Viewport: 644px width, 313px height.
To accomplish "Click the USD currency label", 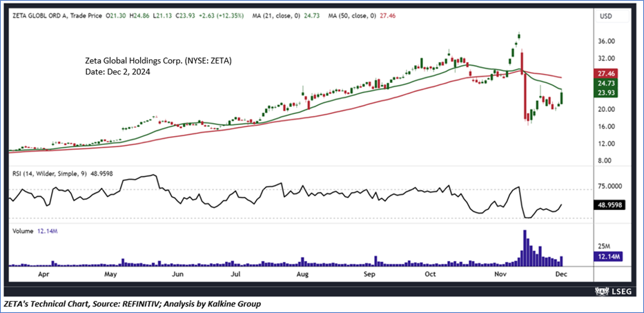I will (x=606, y=17).
